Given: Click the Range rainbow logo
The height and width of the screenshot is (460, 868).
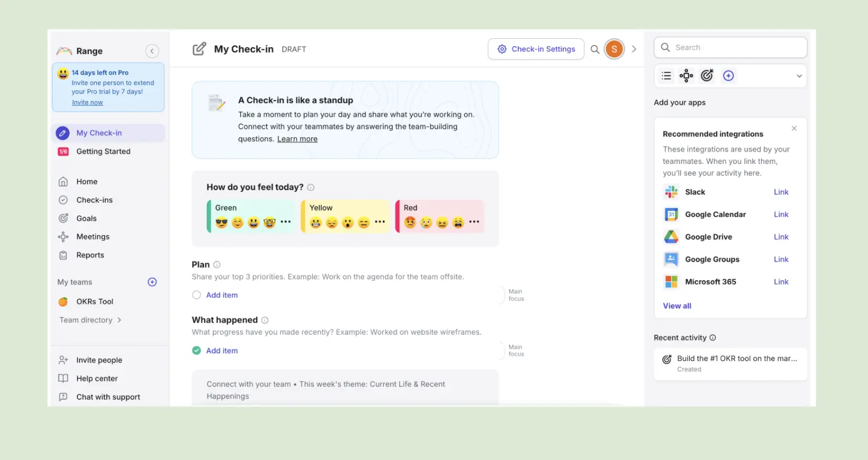Looking at the screenshot, I should click(64, 51).
